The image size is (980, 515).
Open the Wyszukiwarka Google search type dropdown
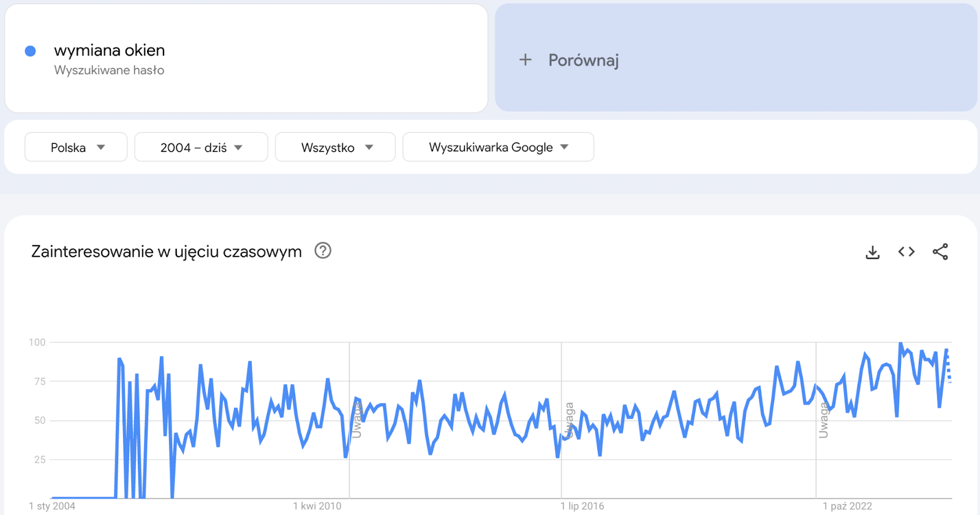498,147
